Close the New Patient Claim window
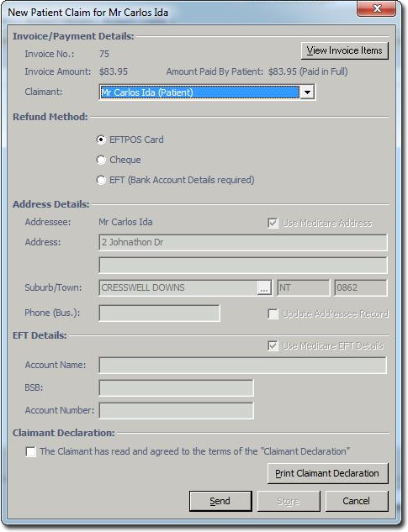 [376, 8]
